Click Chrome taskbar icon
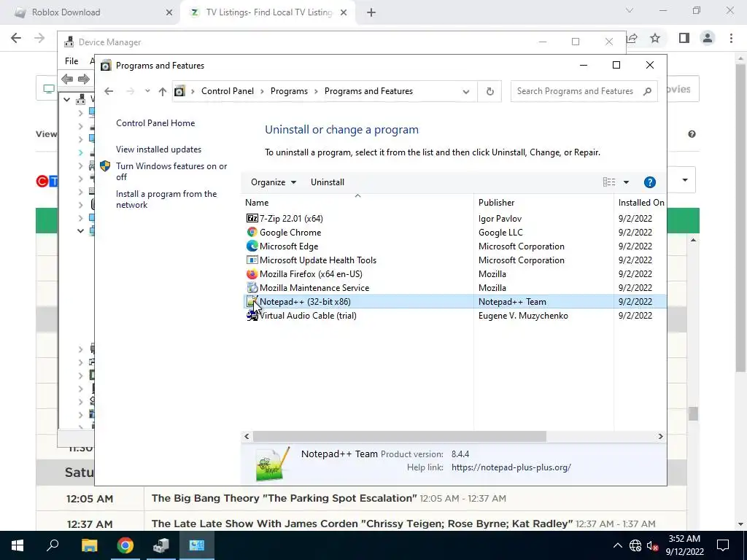Viewport: 747px width, 560px height. click(125, 545)
